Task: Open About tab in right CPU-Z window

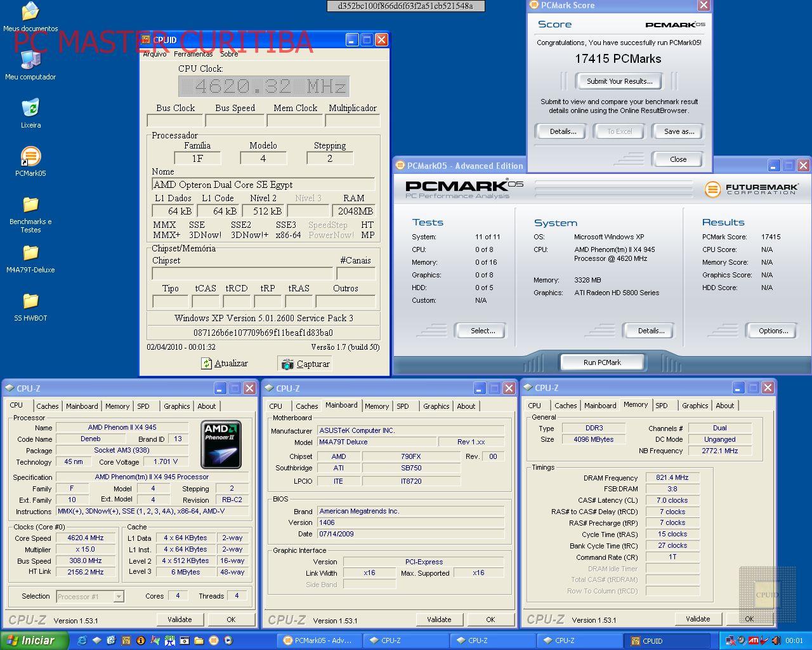Action: 725,406
